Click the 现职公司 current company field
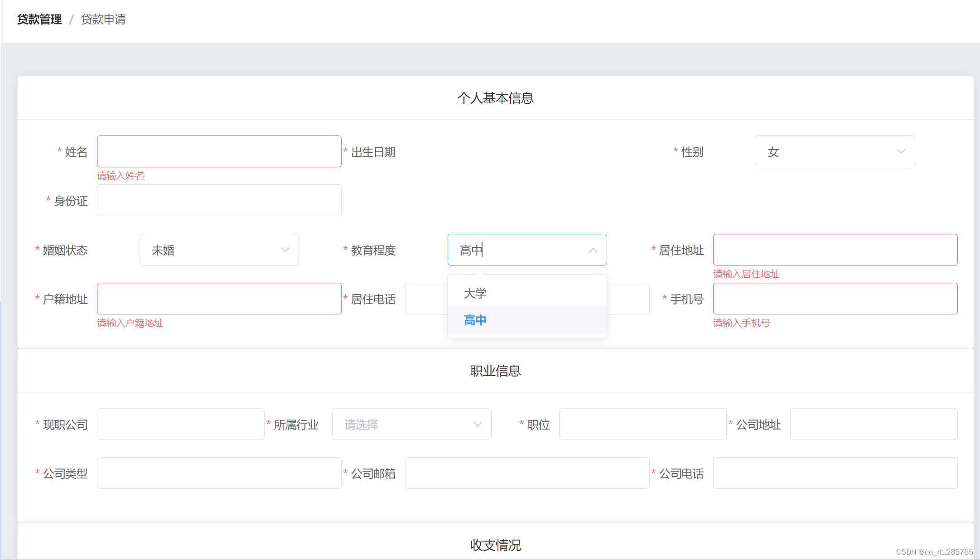Viewport: 980px width, 560px height. tap(180, 424)
